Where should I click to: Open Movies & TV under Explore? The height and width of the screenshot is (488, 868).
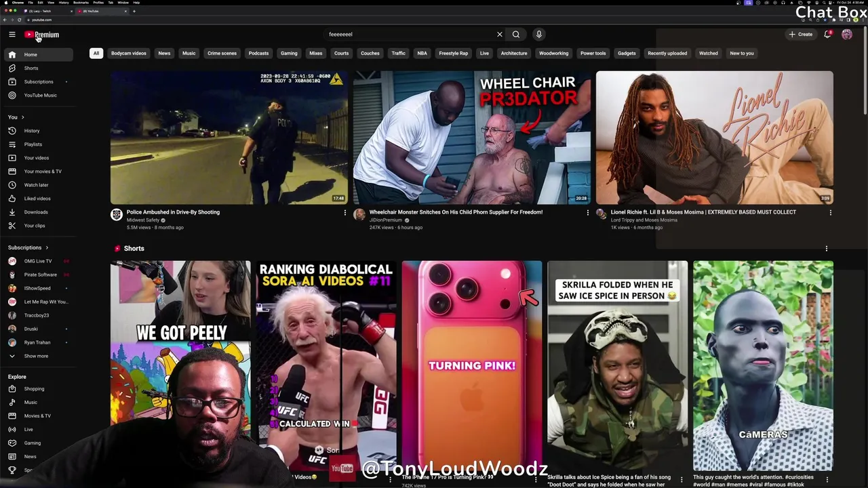coord(37,416)
